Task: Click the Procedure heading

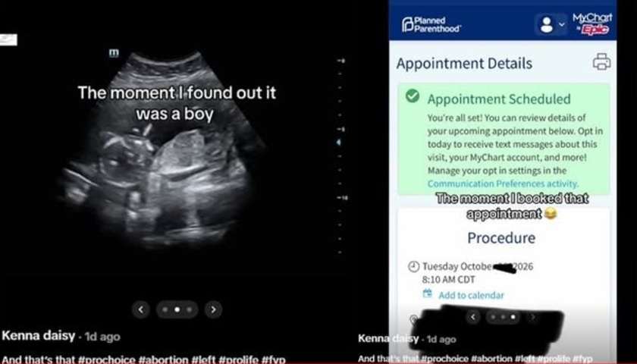Action: (x=501, y=238)
